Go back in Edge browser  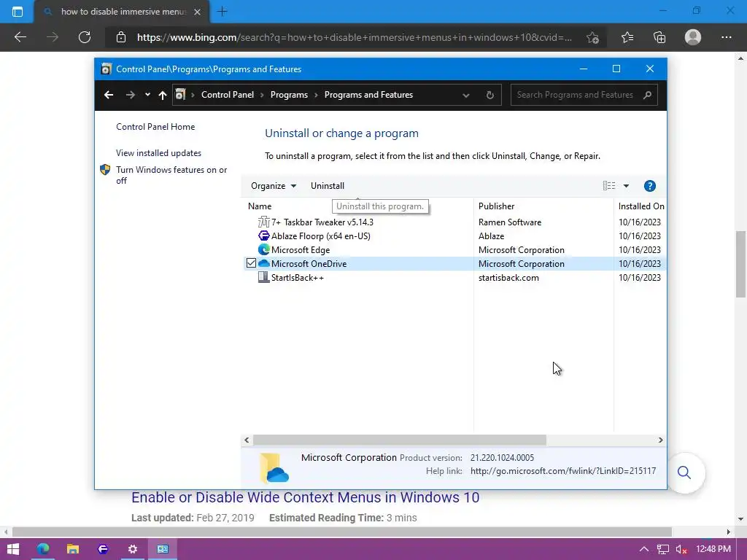20,37
